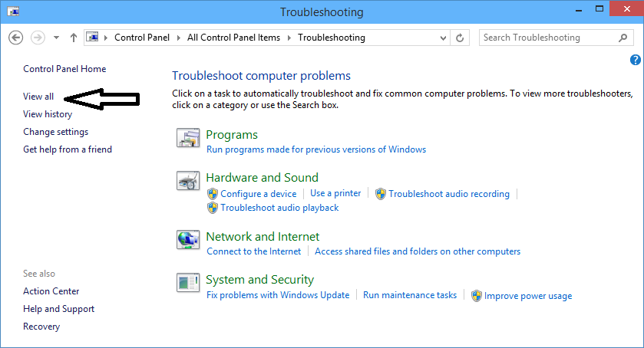This screenshot has height=348, width=644.
Task: Open View history link
Action: coord(48,114)
